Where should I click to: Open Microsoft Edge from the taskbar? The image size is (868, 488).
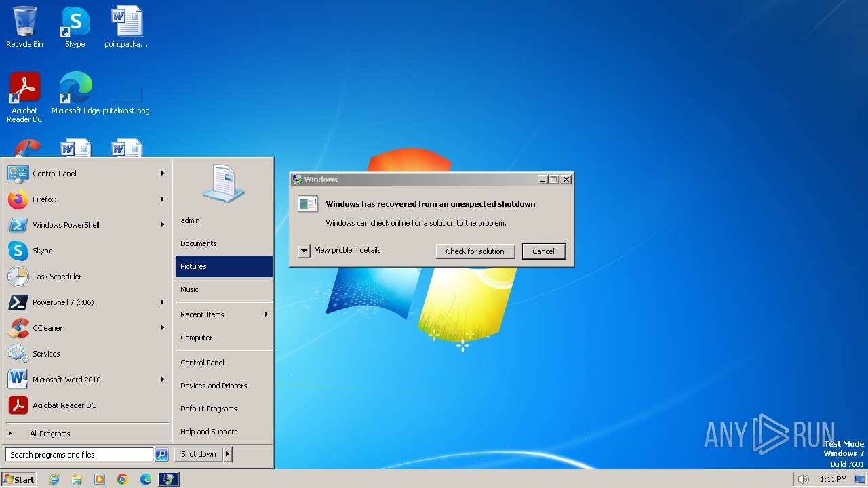click(x=146, y=479)
